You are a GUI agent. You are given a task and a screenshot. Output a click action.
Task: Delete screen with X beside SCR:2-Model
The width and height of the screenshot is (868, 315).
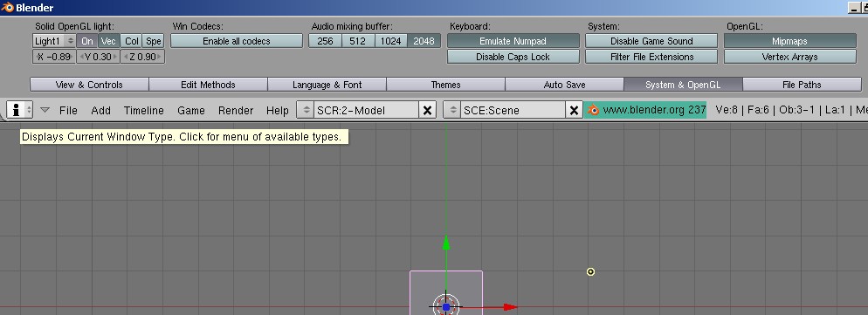click(x=427, y=110)
